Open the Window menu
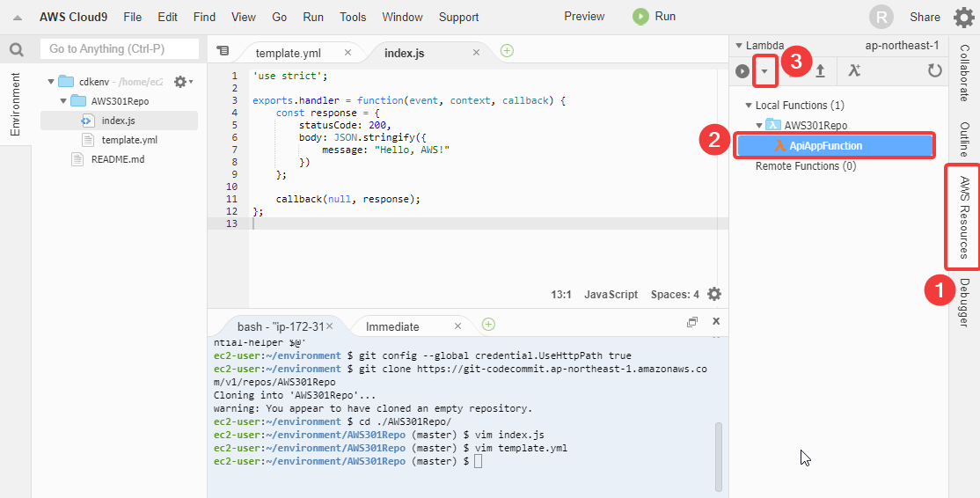This screenshot has height=498, width=980. (x=403, y=17)
